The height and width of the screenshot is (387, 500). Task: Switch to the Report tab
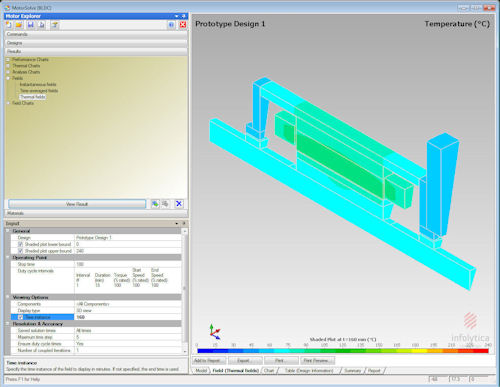(374, 370)
